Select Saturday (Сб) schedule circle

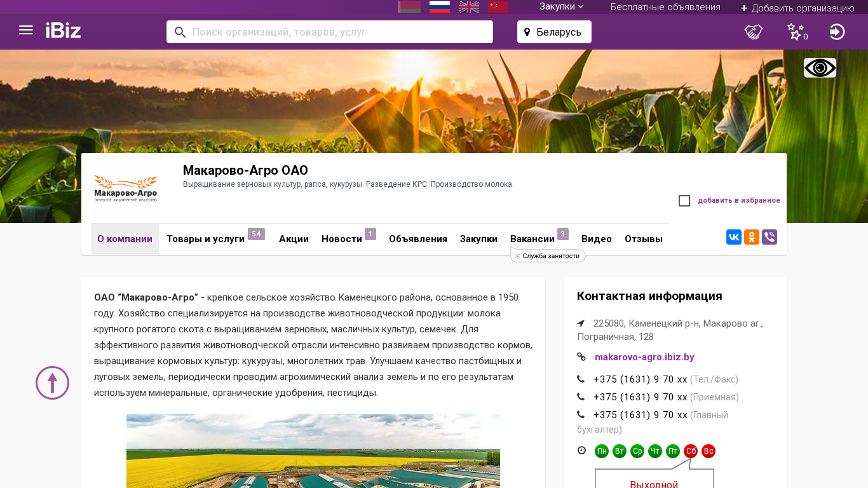(691, 451)
